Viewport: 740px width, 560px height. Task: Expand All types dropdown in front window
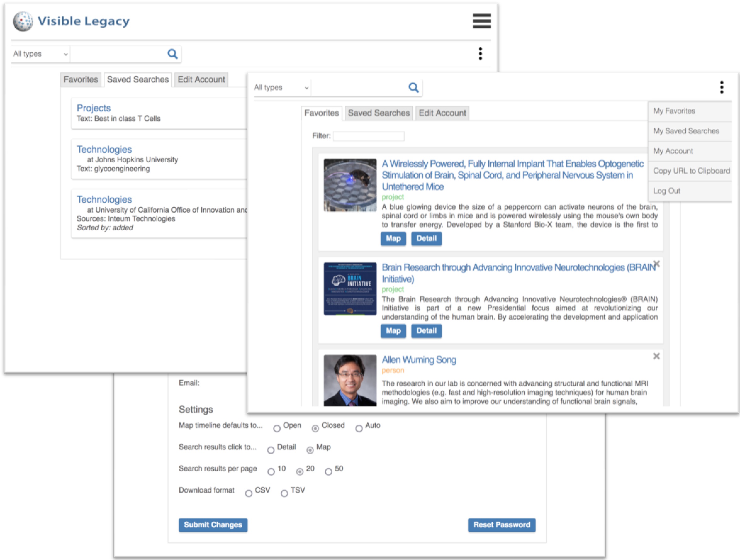point(281,88)
